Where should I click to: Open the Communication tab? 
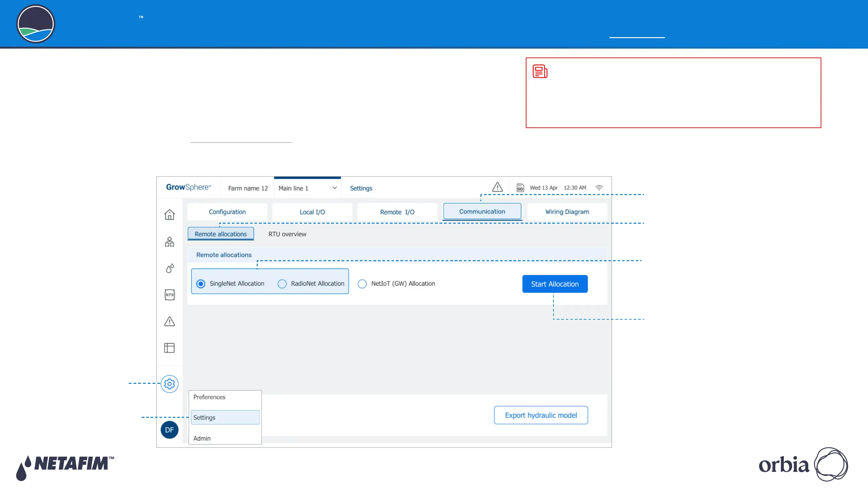pos(482,211)
